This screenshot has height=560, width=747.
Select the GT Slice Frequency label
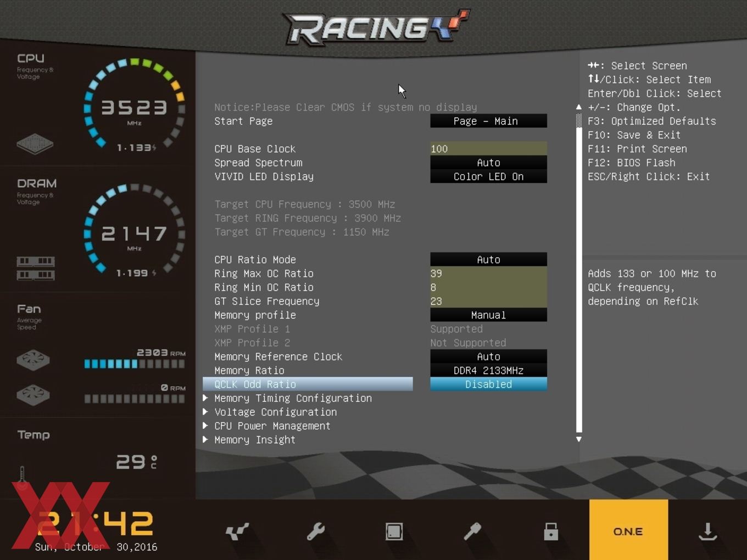click(x=266, y=301)
